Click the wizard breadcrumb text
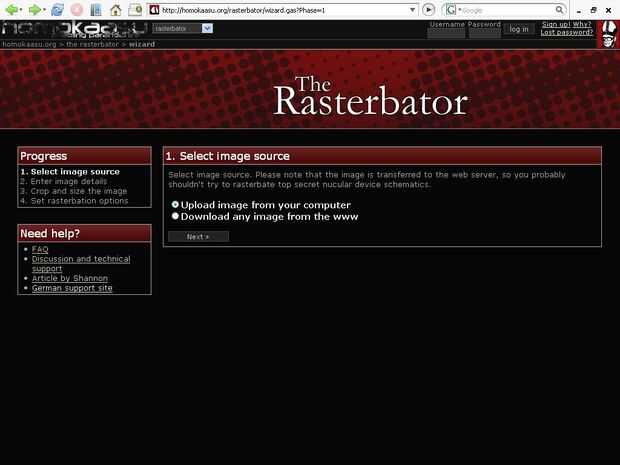Screen dimensions: 620x465 (142, 44)
